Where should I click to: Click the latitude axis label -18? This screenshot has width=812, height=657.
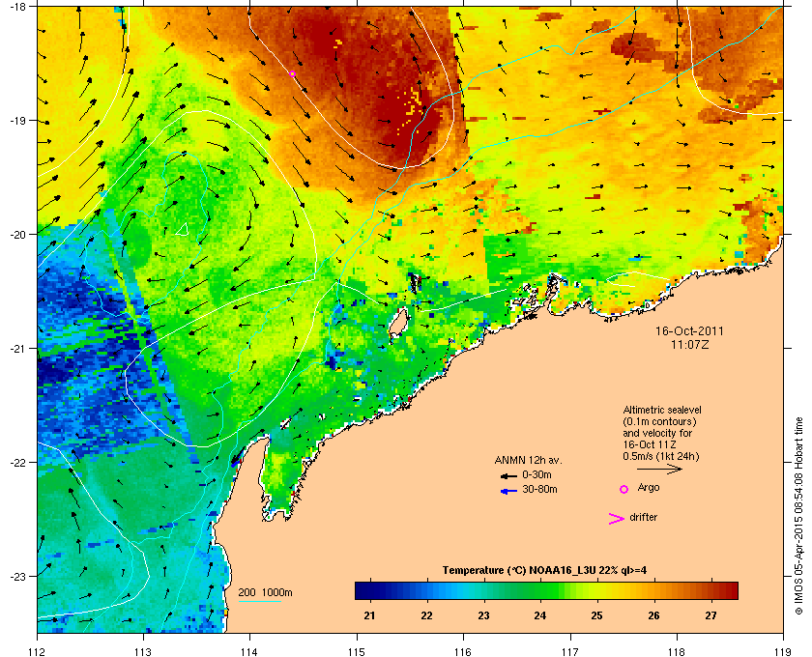click(16, 6)
